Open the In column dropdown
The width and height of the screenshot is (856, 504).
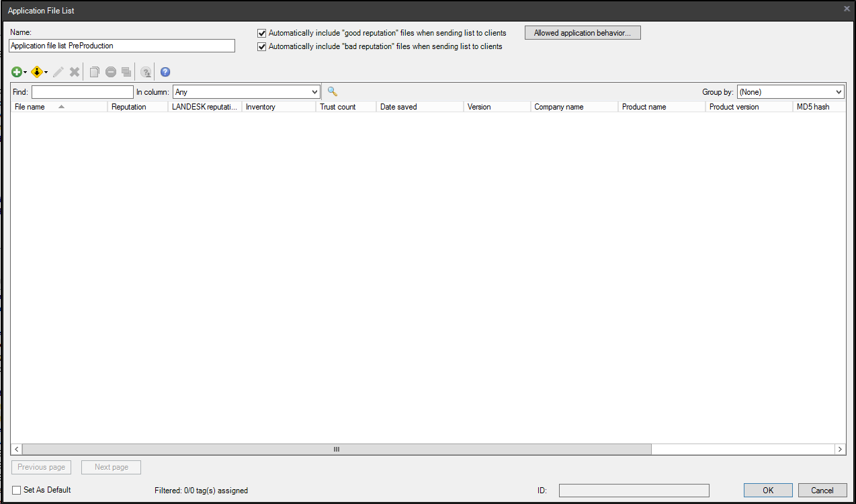coord(246,91)
